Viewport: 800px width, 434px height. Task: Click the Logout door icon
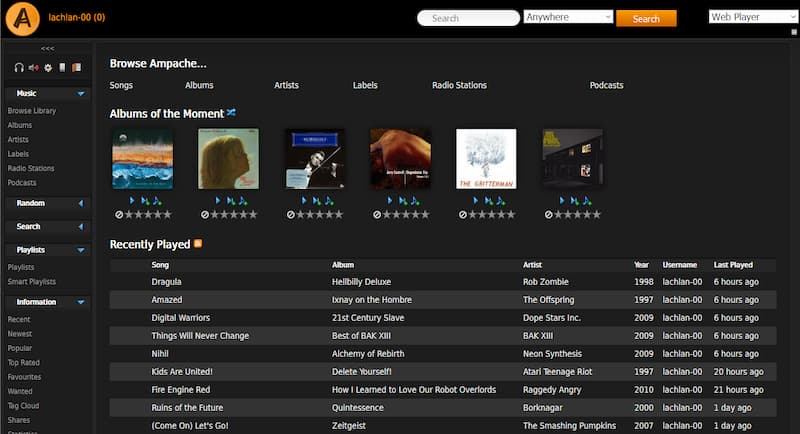coord(77,67)
